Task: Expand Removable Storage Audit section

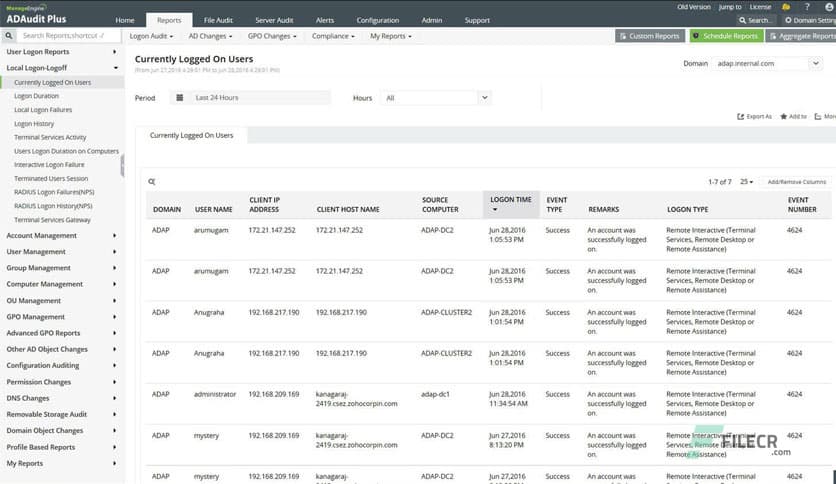Action: pyautogui.click(x=62, y=414)
